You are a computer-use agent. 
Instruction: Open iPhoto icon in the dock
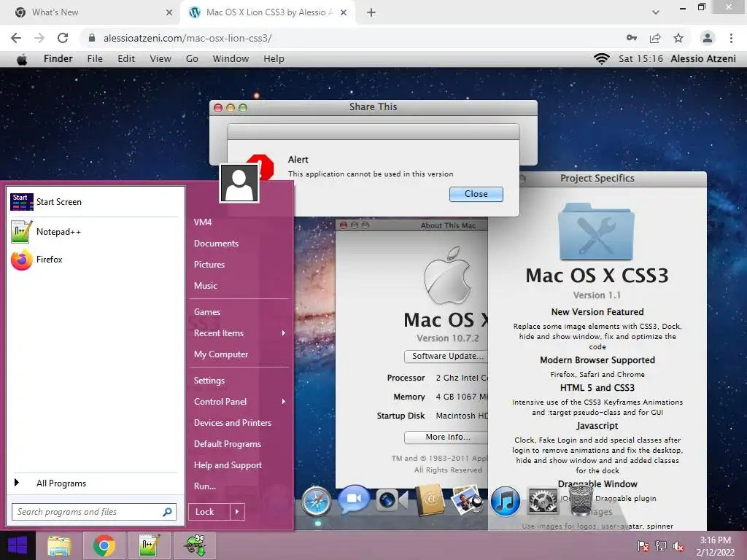pyautogui.click(x=468, y=500)
